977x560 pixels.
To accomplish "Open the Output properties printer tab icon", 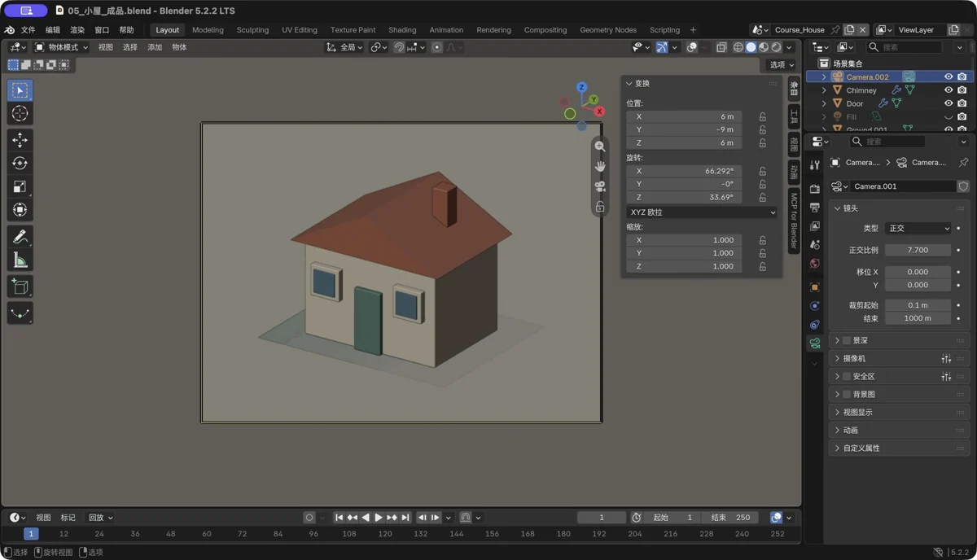I will pyautogui.click(x=815, y=207).
